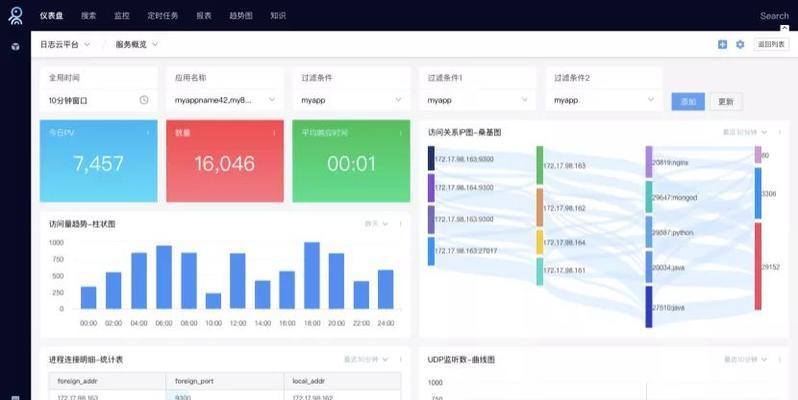
Task: Click the 7,457 今日PV card
Action: [x=98, y=161]
